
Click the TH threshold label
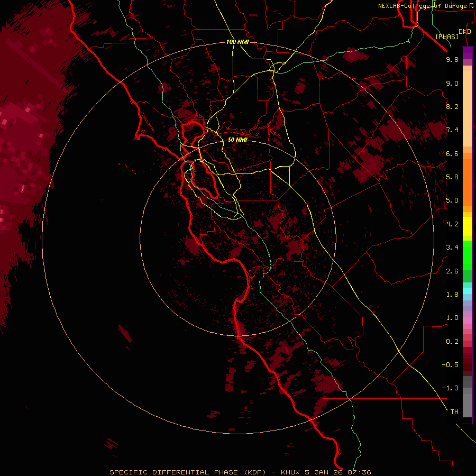tap(454, 411)
